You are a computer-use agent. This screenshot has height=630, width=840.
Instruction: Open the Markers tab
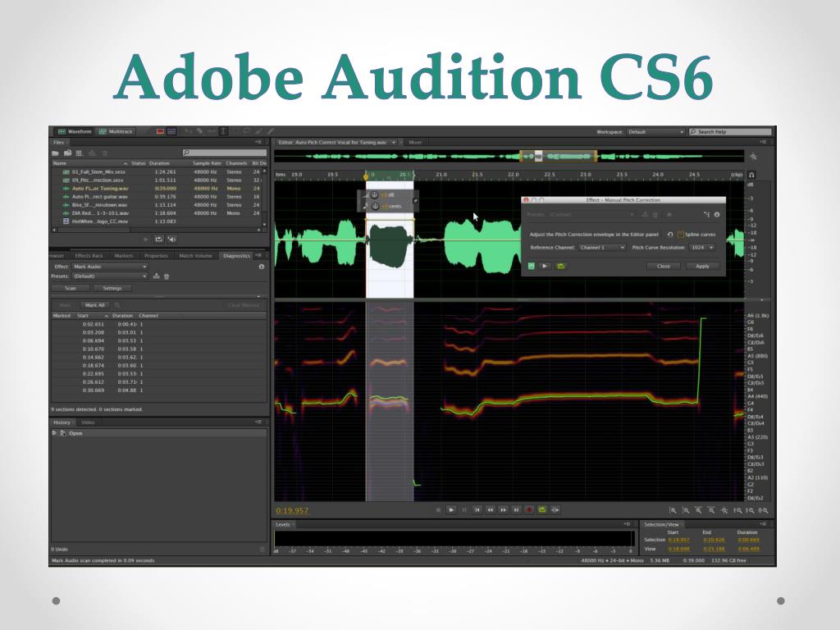(x=124, y=256)
